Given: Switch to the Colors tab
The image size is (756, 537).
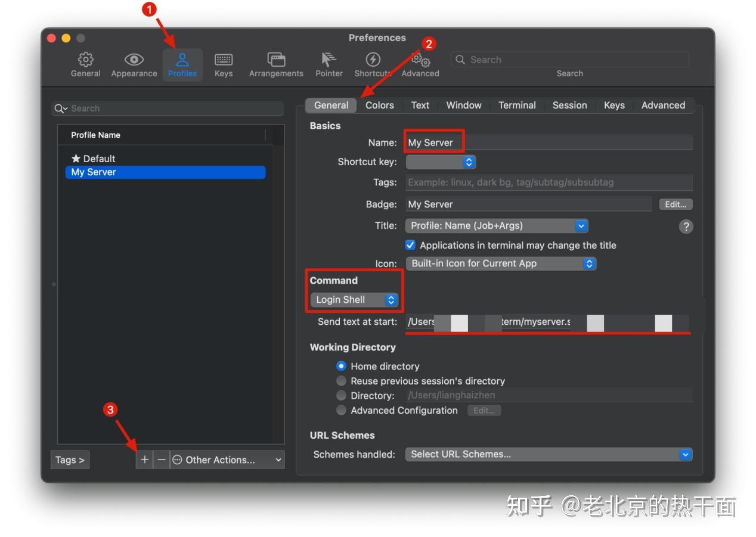Looking at the screenshot, I should 379,105.
